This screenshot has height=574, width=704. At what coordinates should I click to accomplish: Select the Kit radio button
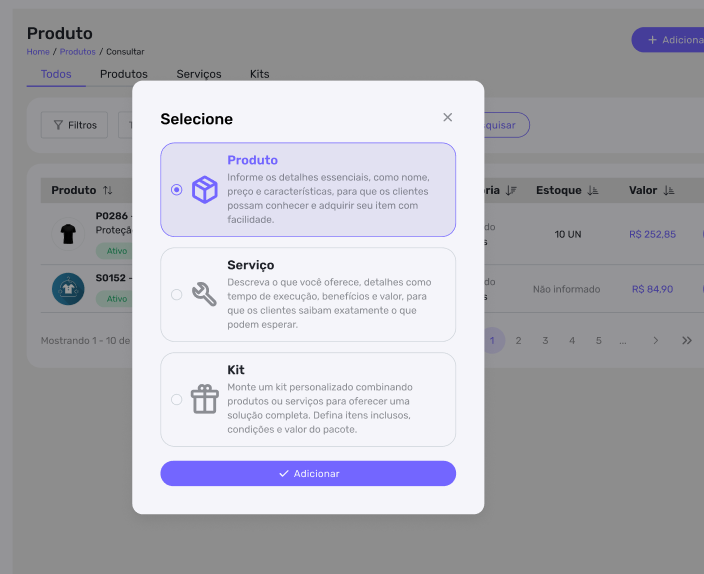177,399
